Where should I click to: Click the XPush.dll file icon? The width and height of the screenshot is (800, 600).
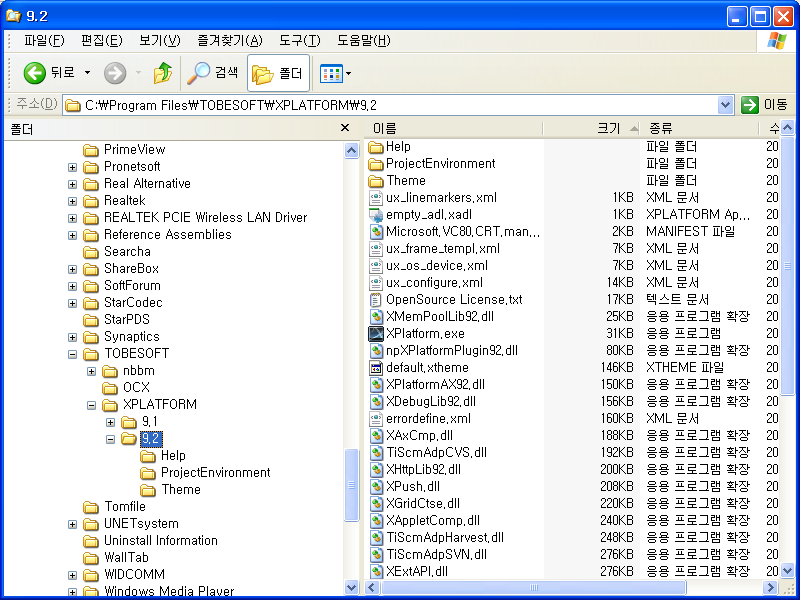(376, 487)
